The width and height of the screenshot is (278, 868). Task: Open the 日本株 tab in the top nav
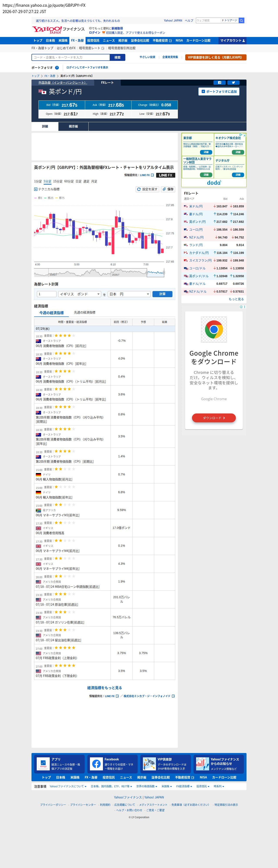50,41
